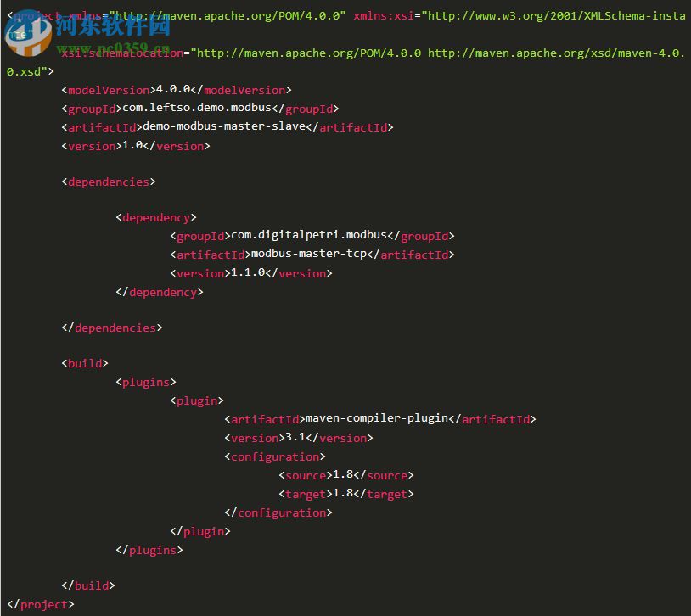Click the source line with 1.8
691x616 pixels.
pyautogui.click(x=346, y=475)
